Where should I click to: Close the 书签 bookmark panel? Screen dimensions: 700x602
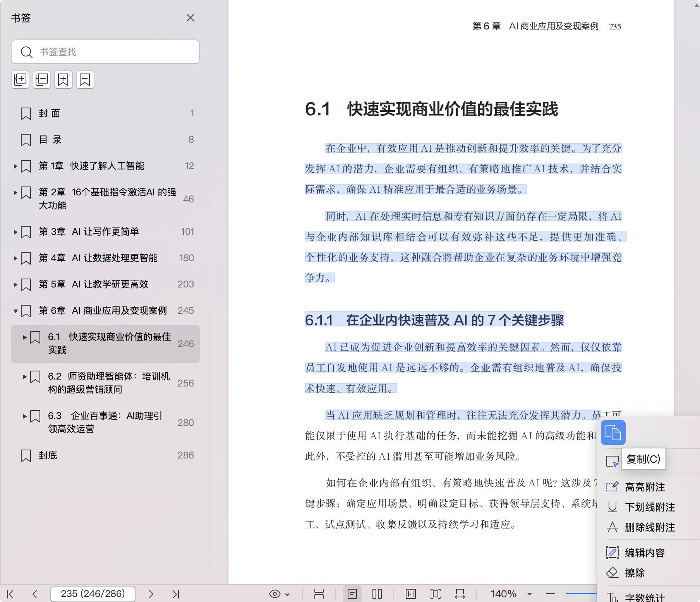click(190, 18)
